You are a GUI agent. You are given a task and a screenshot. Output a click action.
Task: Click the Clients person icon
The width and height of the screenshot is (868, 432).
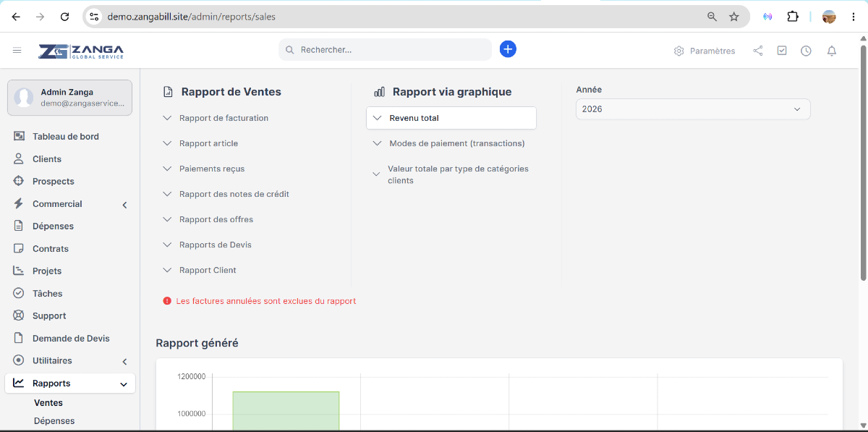click(x=19, y=158)
